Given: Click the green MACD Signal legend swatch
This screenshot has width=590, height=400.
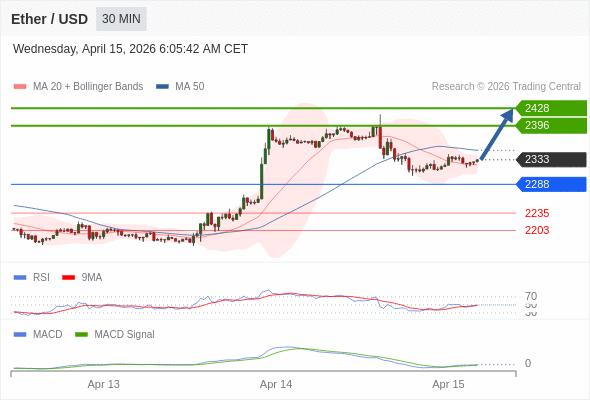Looking at the screenshot, I should [81, 335].
